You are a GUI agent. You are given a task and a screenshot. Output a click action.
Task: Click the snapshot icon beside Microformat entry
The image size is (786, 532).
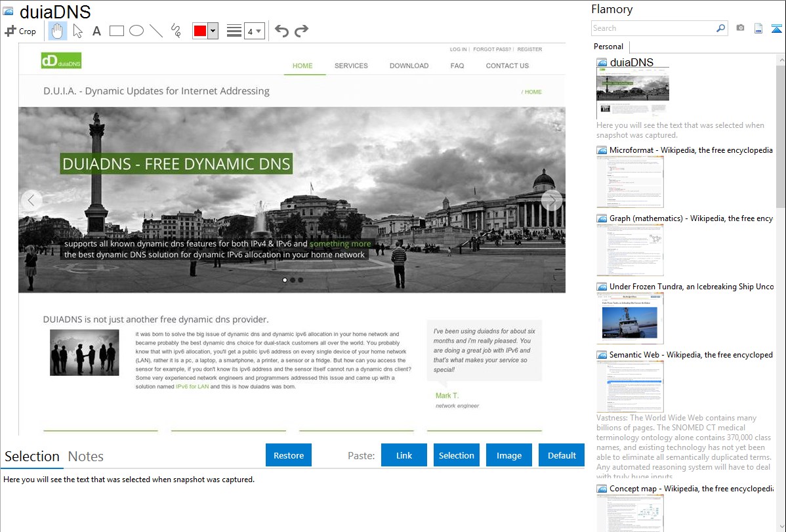click(602, 150)
